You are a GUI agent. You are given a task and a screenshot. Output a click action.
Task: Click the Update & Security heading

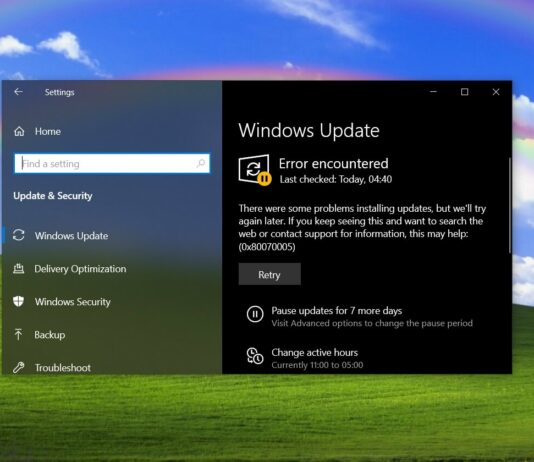pos(53,196)
